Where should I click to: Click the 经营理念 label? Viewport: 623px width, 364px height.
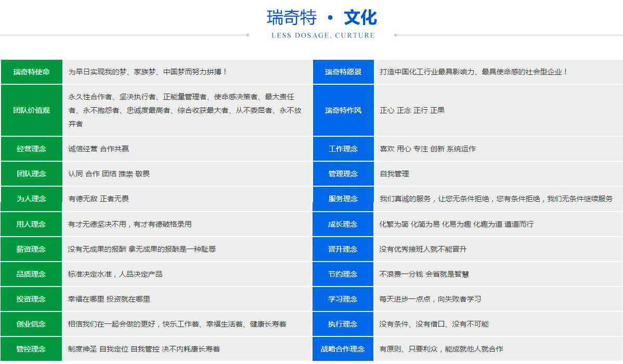tap(31, 149)
